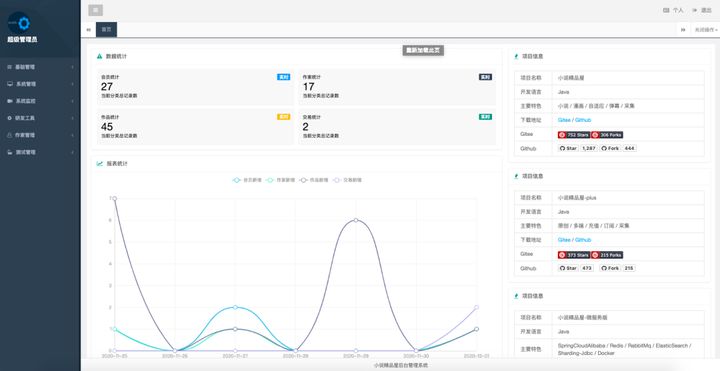Image resolution: width=720 pixels, height=371 pixels.
Task: Toggle the 作家新增 series in chart legend
Action: pyautogui.click(x=281, y=180)
